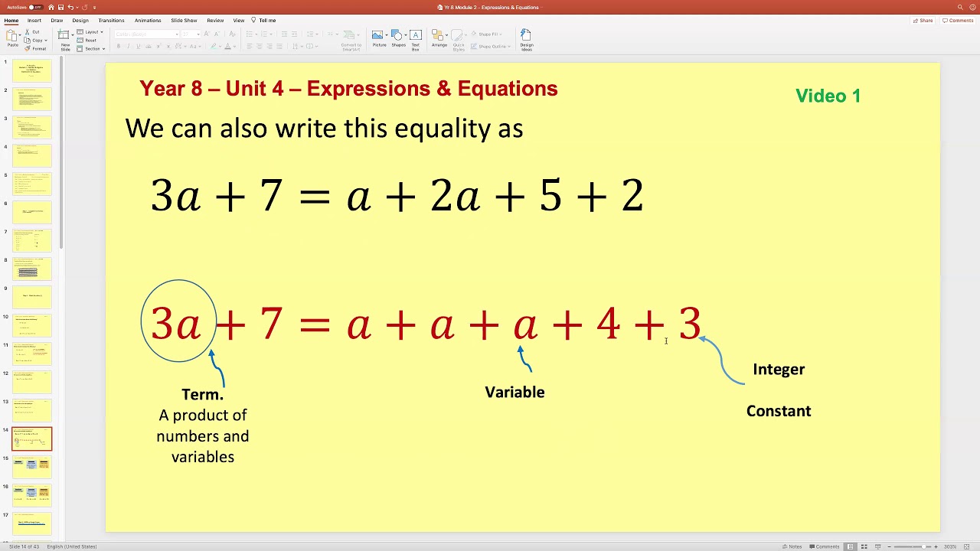980x551 pixels.
Task: Click the Paste clipboard icon
Action: coord(11,35)
